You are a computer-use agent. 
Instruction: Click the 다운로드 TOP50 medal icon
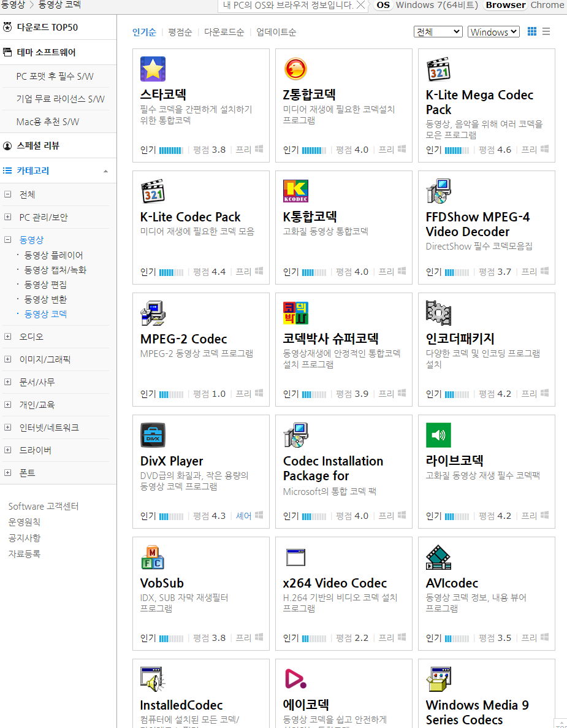[7, 27]
